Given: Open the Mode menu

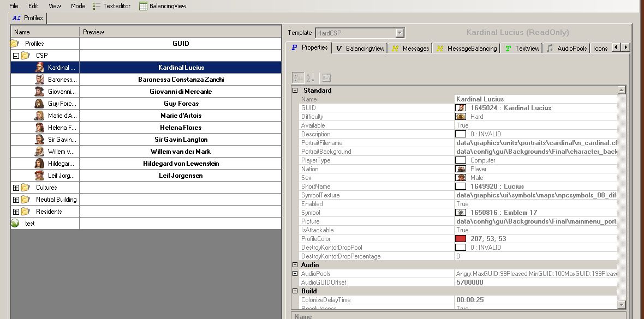Looking at the screenshot, I should 78,6.
